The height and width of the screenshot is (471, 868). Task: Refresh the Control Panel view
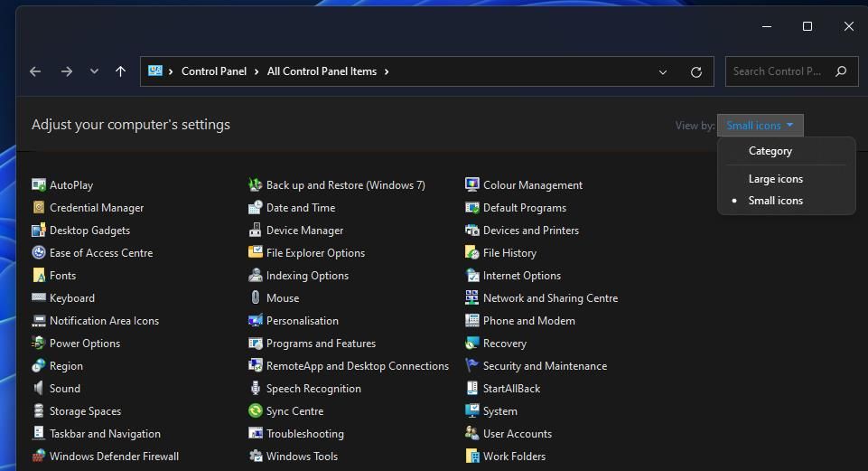point(695,71)
